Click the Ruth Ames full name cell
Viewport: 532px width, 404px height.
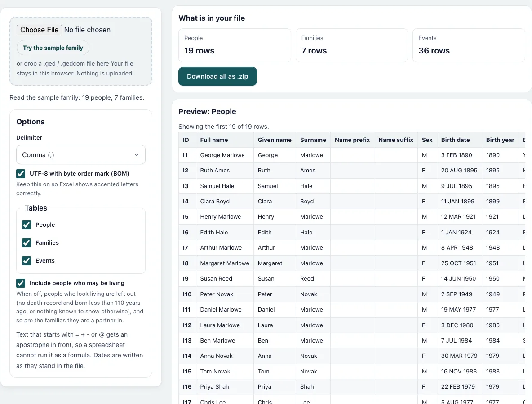(225, 171)
